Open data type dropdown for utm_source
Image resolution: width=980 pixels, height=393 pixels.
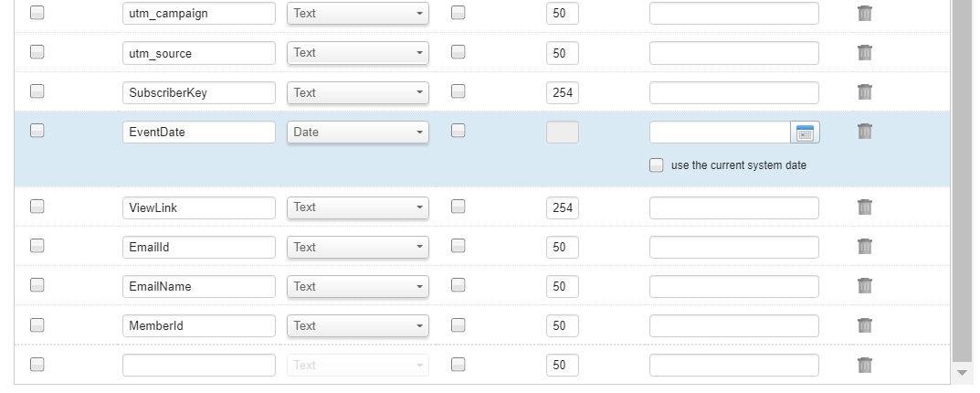click(x=358, y=53)
